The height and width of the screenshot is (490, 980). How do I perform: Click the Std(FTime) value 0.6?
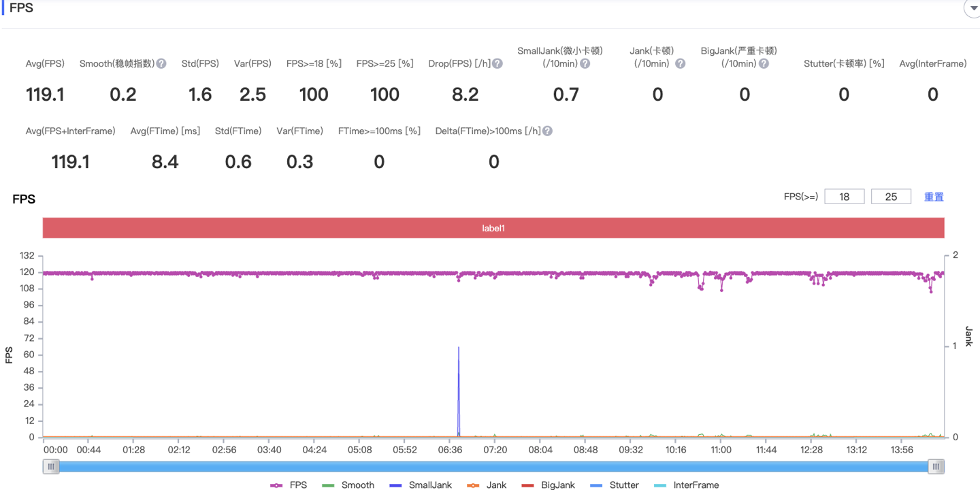238,162
